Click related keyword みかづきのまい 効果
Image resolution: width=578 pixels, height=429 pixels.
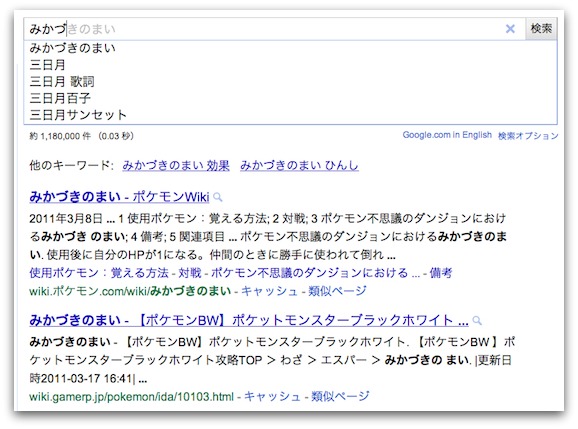176,165
